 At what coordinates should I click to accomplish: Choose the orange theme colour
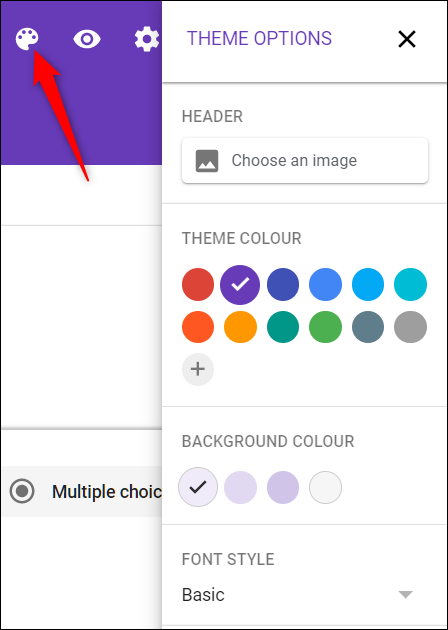pos(240,327)
